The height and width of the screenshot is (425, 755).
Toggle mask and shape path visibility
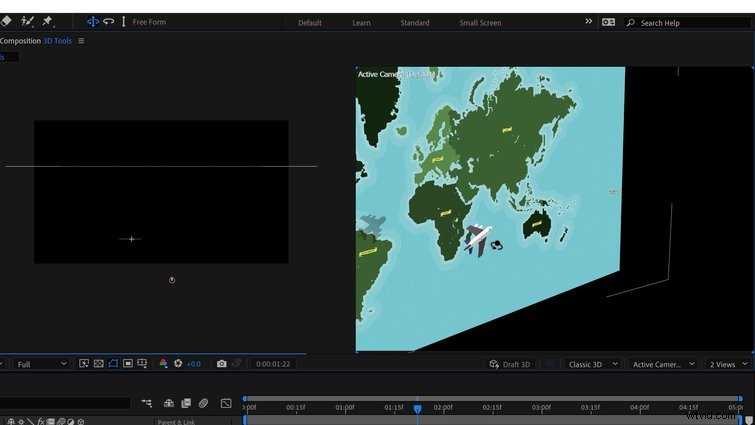113,363
